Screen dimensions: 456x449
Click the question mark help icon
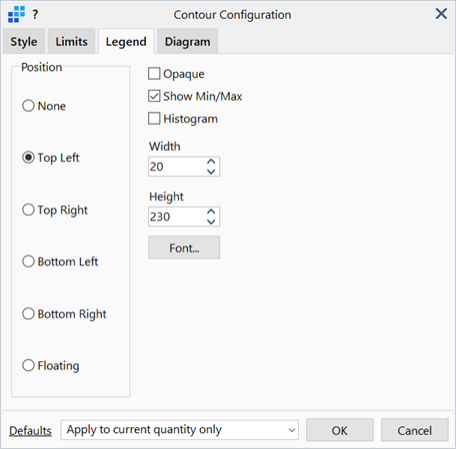[35, 15]
